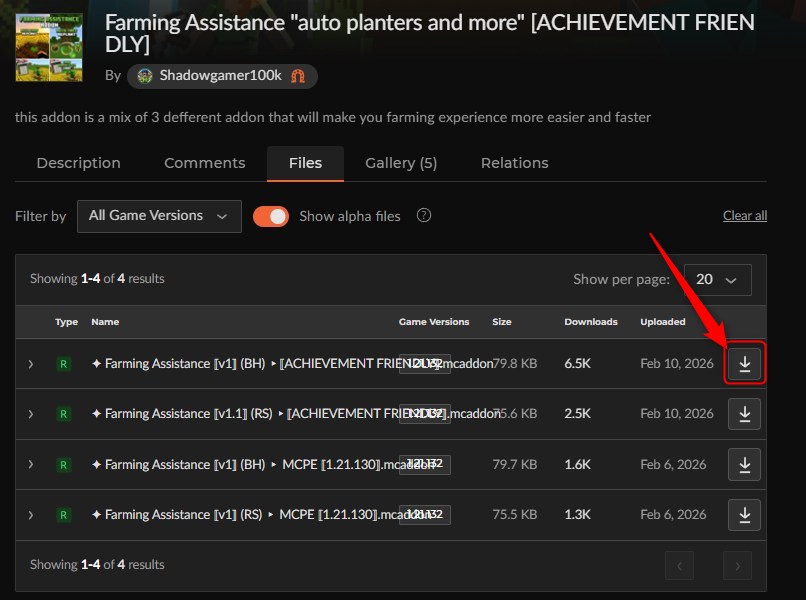
Task: Click the 1.3K downloads value
Action: (x=577, y=514)
